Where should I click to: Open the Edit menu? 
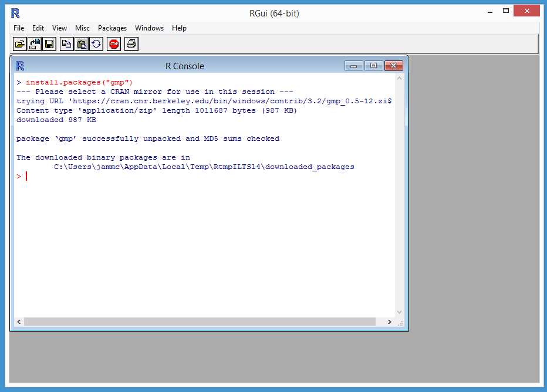click(x=38, y=28)
